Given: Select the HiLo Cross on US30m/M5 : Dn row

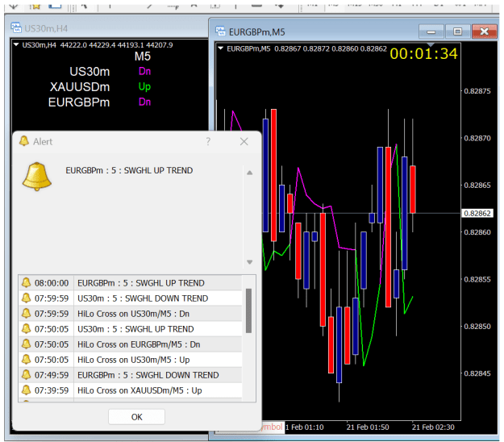Looking at the screenshot, I should (130, 314).
